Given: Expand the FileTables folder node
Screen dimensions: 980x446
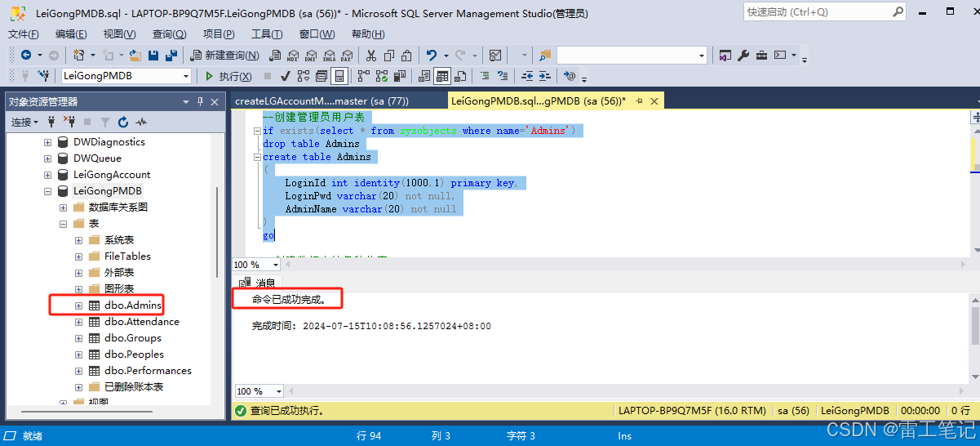Looking at the screenshot, I should click(x=78, y=256).
